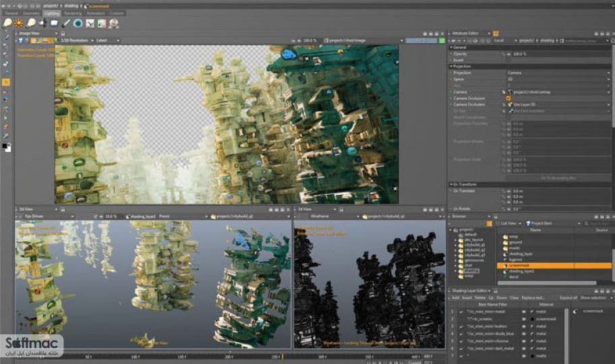Collapse the General attribute section

tap(451, 47)
